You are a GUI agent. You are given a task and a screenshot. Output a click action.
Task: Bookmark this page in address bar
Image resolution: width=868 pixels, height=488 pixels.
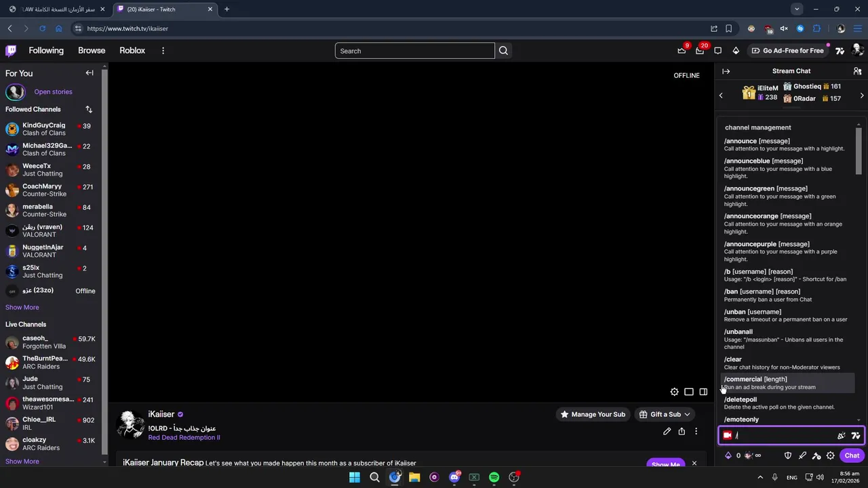[x=728, y=28]
